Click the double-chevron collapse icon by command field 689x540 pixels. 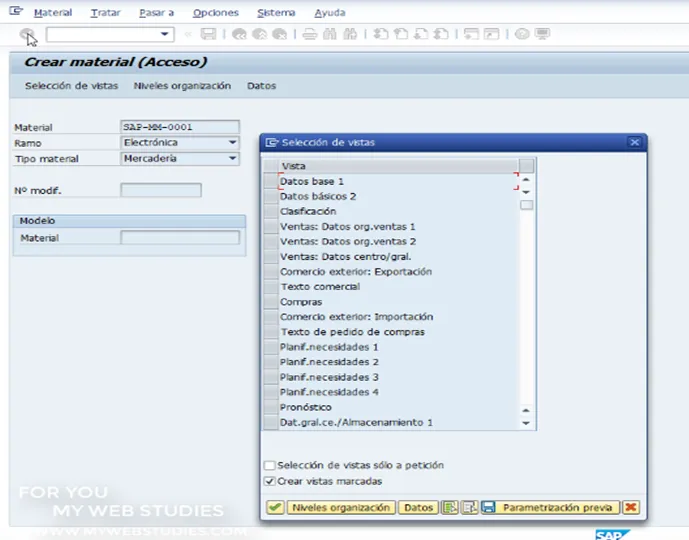188,34
